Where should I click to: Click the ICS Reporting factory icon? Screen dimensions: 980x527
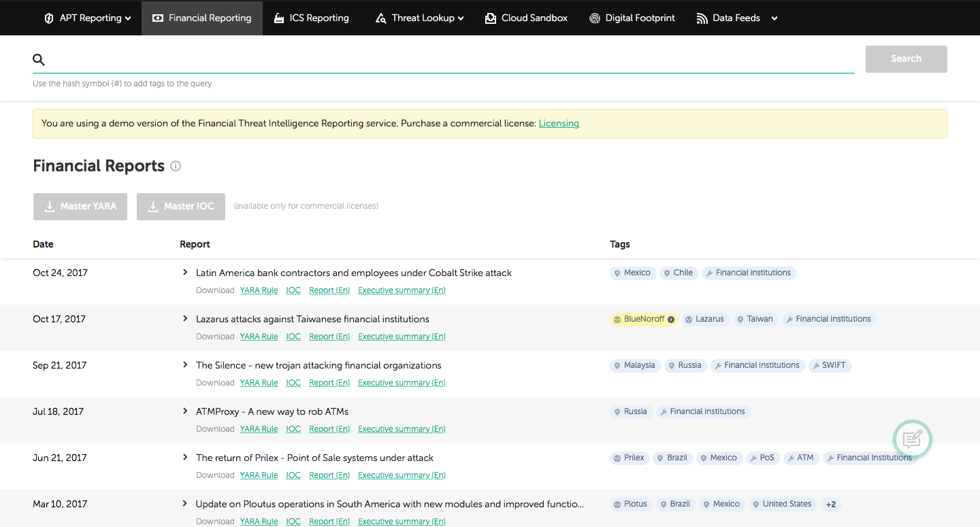click(279, 18)
